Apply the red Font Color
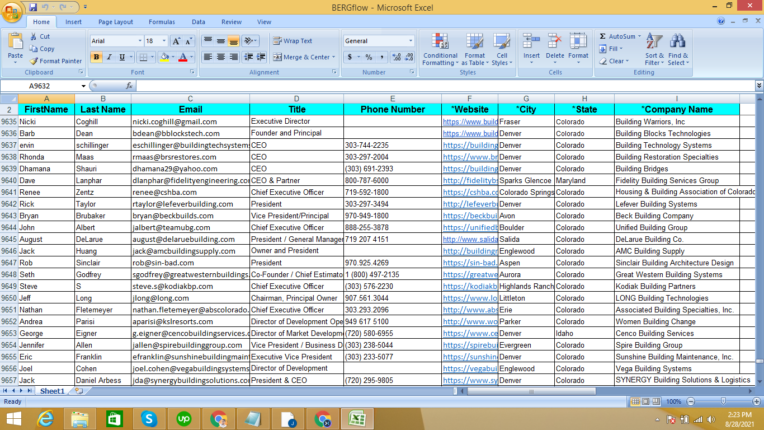 pyautogui.click(x=183, y=57)
